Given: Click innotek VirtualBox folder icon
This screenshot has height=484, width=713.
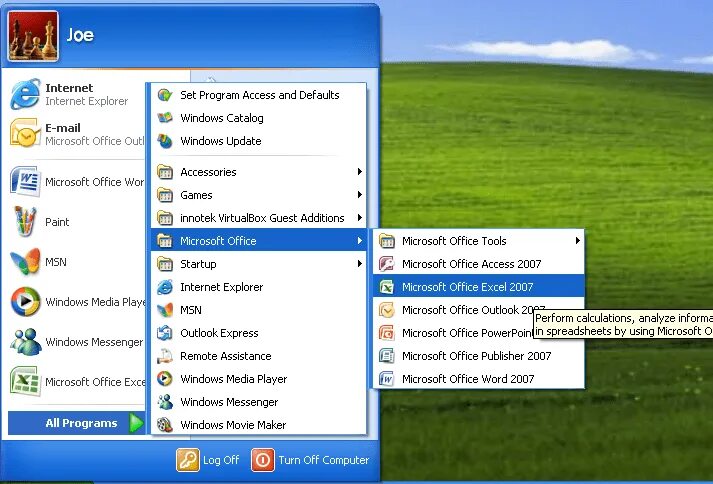Looking at the screenshot, I should pyautogui.click(x=165, y=218).
